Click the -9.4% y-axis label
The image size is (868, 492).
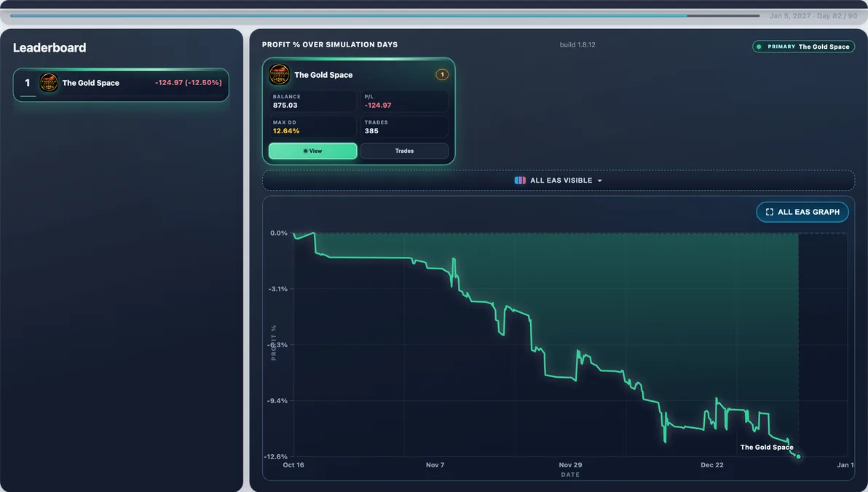[x=277, y=401]
